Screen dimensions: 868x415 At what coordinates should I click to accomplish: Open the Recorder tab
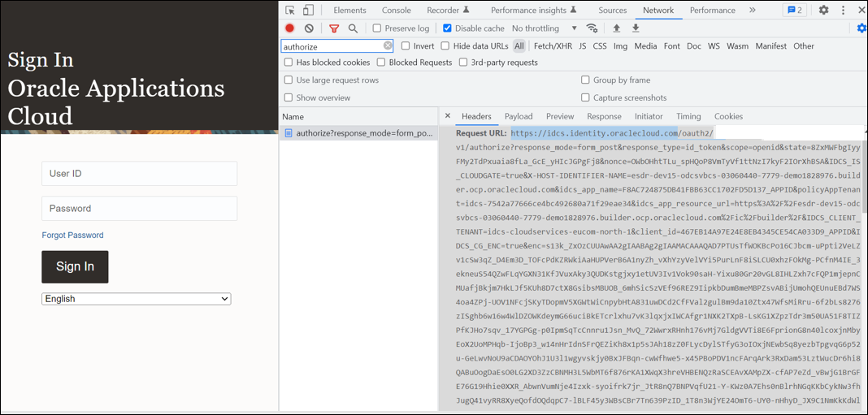449,10
